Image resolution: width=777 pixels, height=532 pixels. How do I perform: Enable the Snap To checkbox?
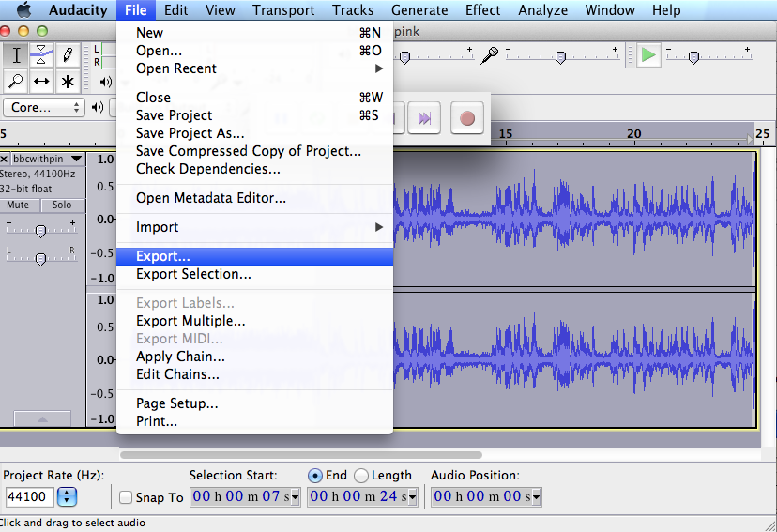(126, 497)
